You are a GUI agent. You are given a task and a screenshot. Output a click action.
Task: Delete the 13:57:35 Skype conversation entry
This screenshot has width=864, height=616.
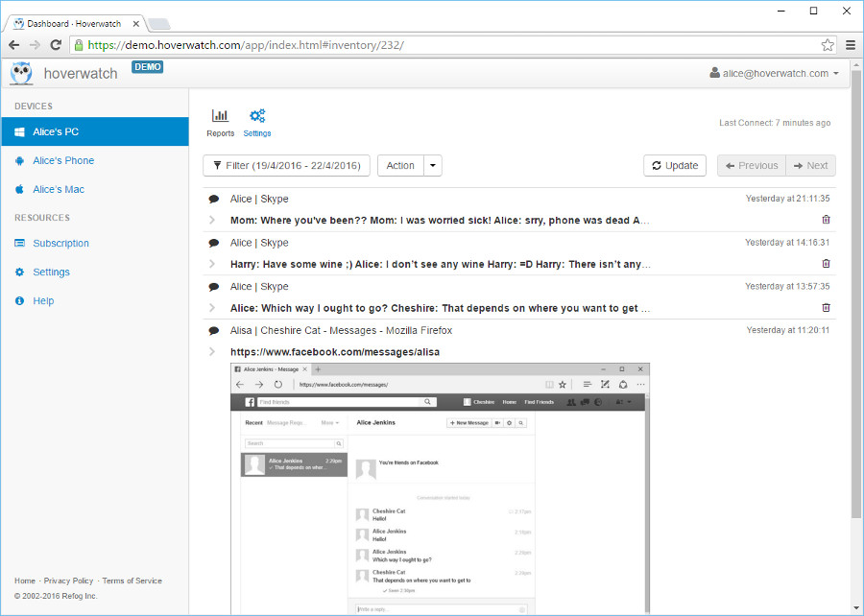(x=826, y=308)
